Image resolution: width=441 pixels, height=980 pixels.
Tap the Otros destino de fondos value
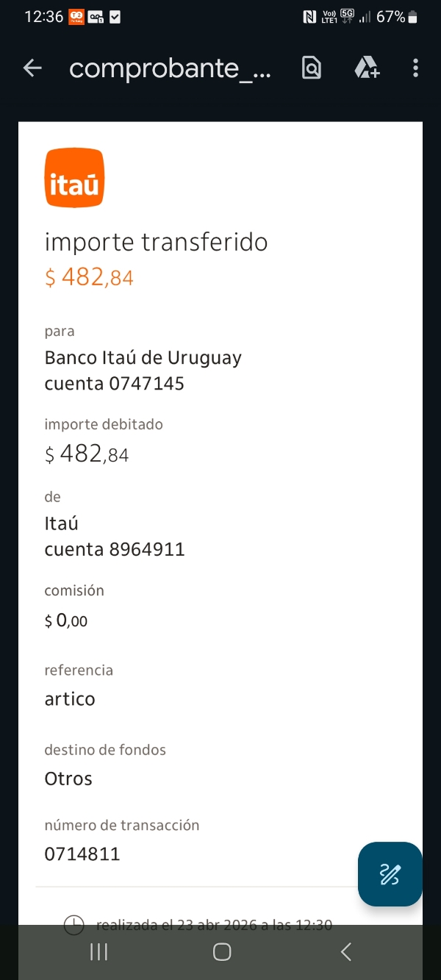68,779
